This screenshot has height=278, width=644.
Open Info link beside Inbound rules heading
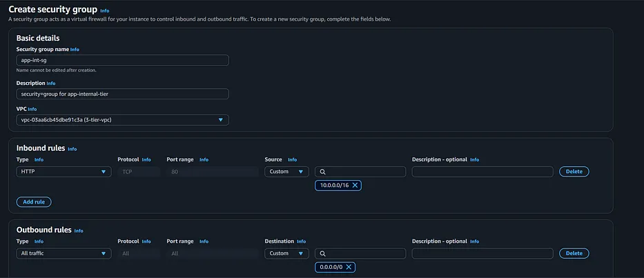pyautogui.click(x=72, y=149)
